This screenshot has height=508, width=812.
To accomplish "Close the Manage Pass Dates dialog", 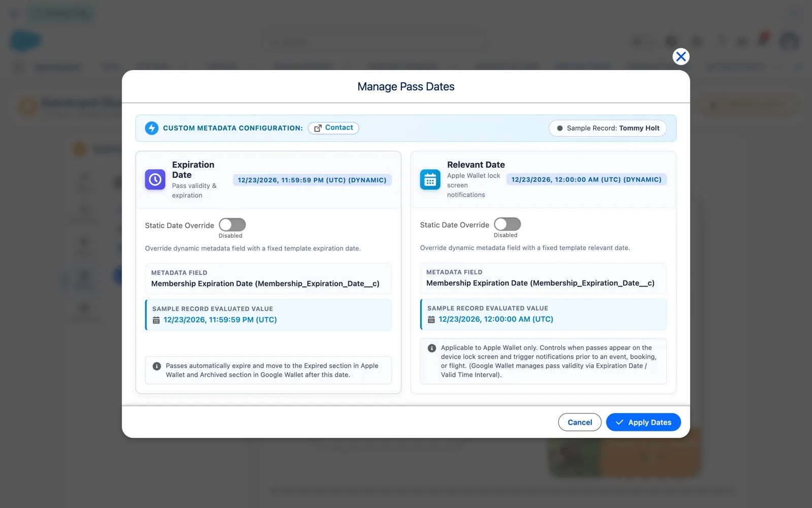I will (681, 56).
